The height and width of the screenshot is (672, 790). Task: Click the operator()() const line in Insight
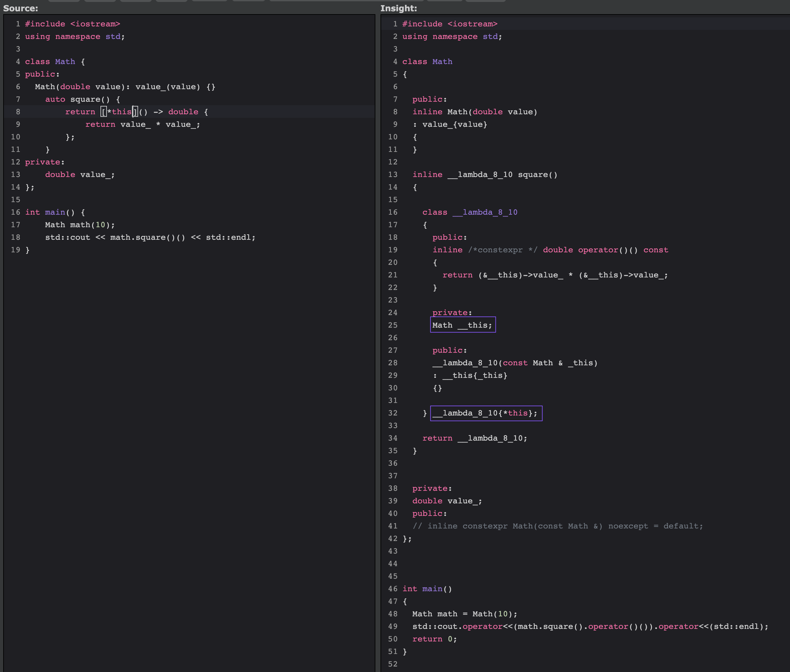click(550, 250)
